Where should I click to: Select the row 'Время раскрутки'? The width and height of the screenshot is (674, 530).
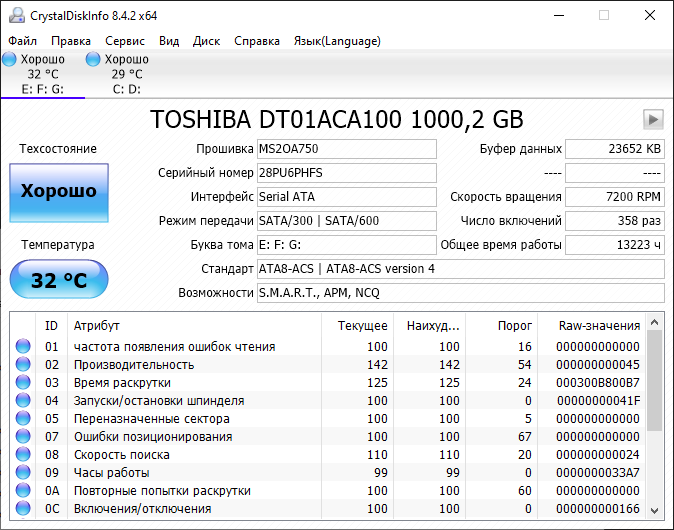pos(328,383)
